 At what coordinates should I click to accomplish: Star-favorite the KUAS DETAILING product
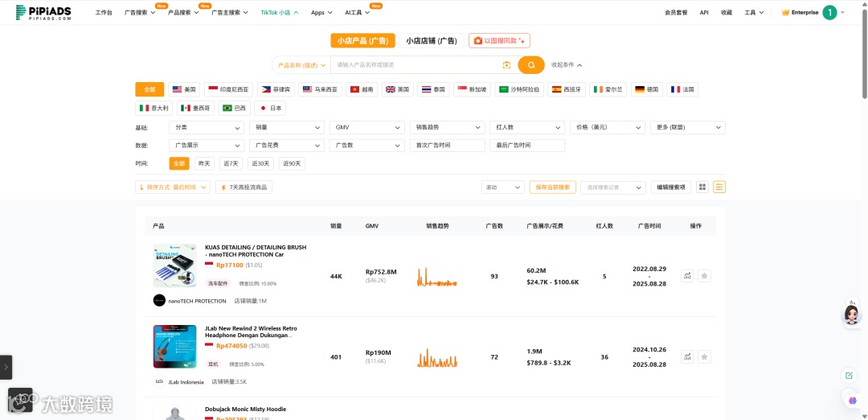tap(704, 276)
